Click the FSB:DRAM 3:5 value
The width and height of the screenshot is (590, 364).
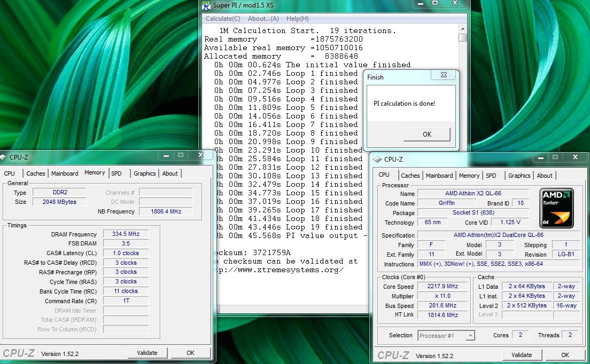[126, 243]
